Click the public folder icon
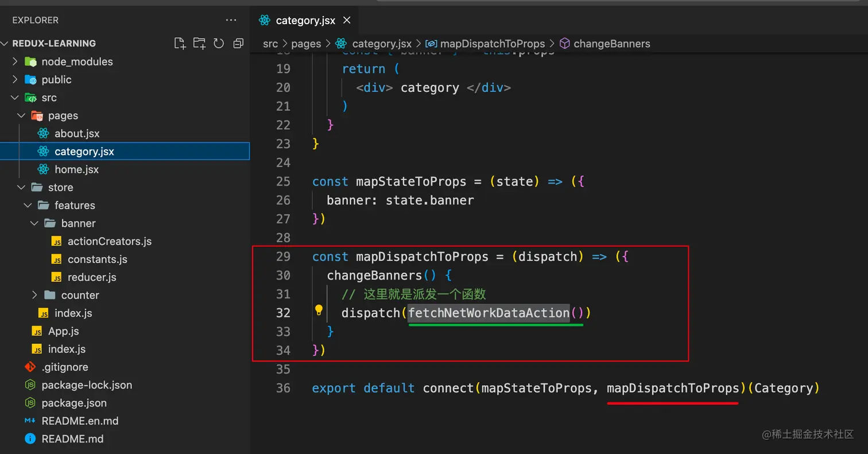Image resolution: width=868 pixels, height=454 pixels. [30, 79]
